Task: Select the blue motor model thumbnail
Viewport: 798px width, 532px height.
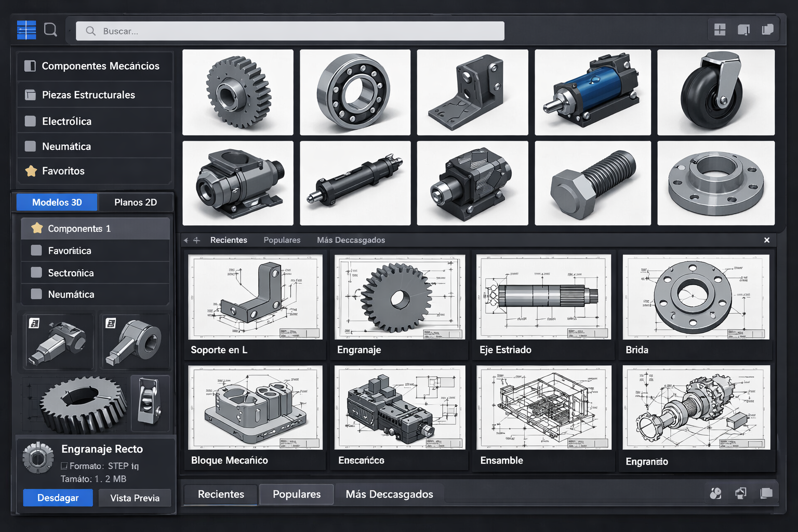Action: pos(592,92)
